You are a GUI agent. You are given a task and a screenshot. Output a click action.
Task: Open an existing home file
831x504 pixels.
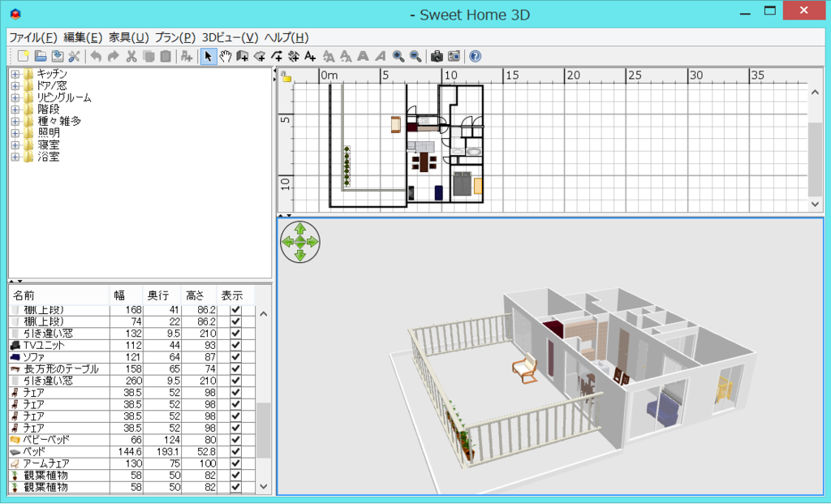click(x=41, y=56)
